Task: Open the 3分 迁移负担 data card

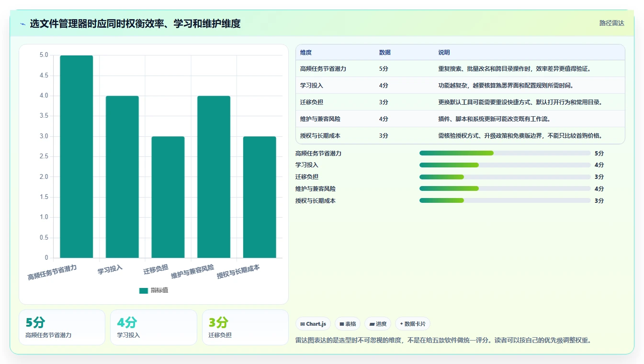Action: (245, 328)
